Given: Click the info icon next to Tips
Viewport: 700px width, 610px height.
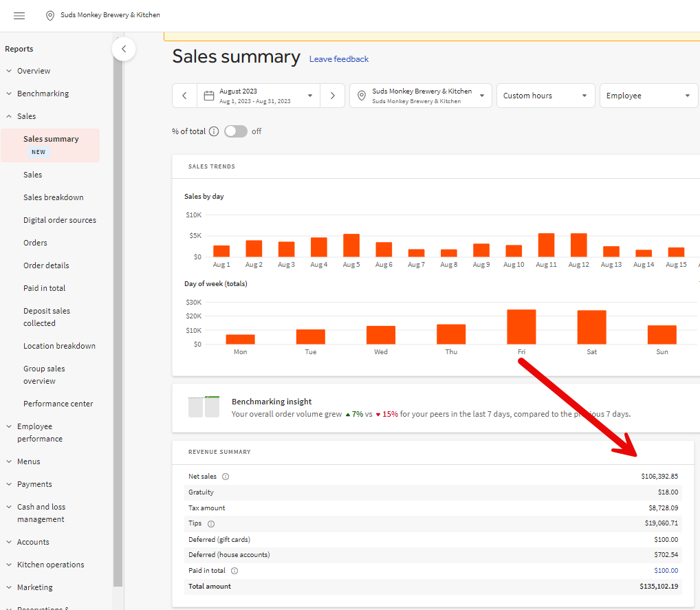Looking at the screenshot, I should 211,524.
